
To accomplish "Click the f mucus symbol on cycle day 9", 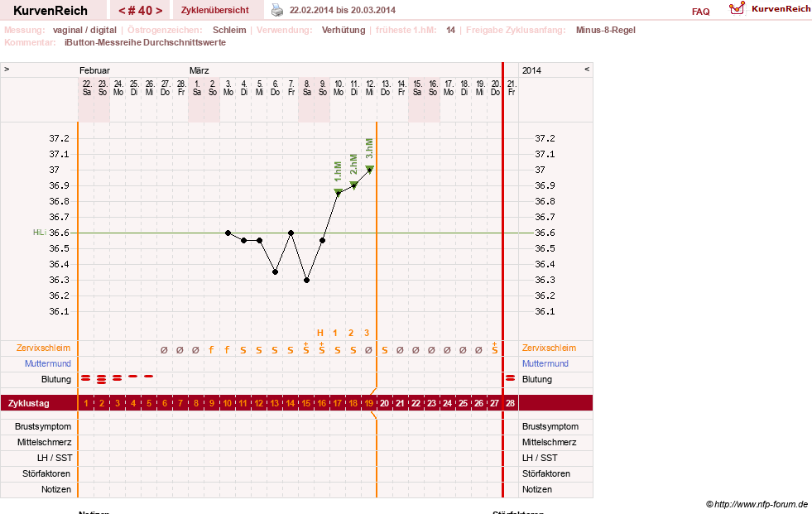I will coord(211,350).
